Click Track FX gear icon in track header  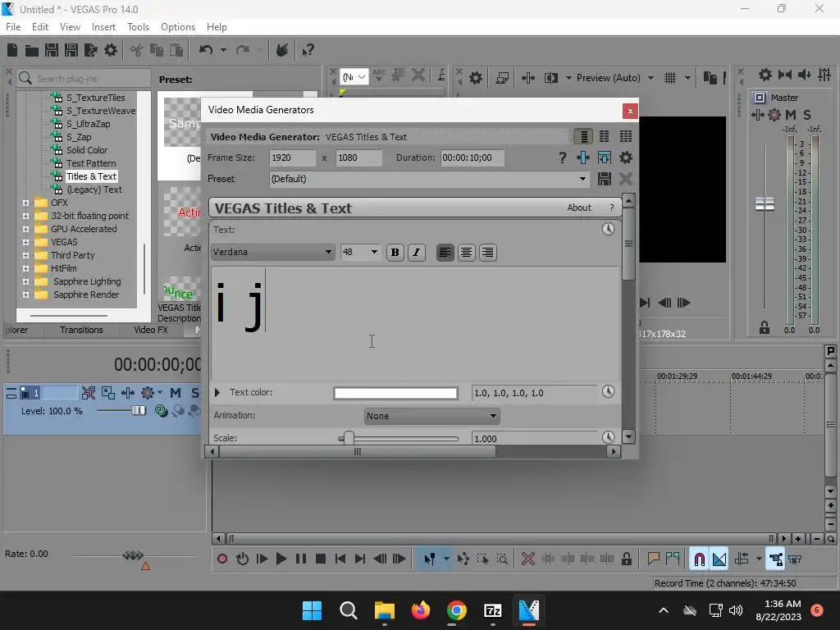point(148,393)
